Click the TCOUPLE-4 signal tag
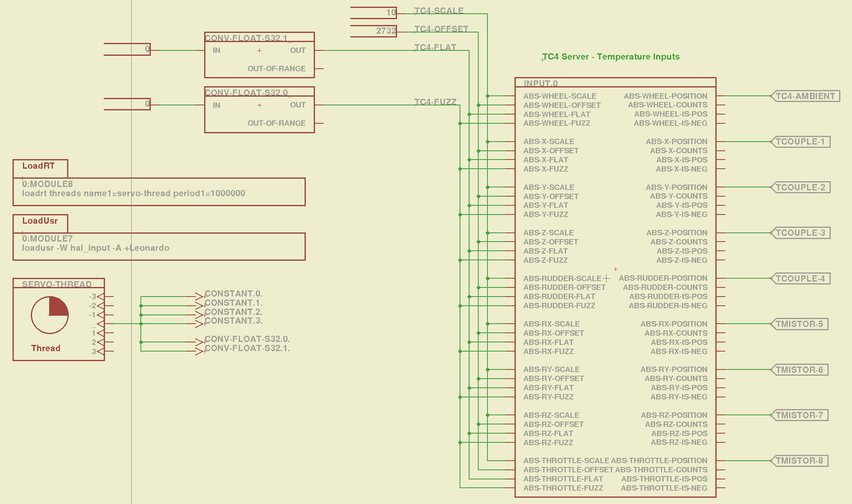Screen dimensions: 852x504 800,279
